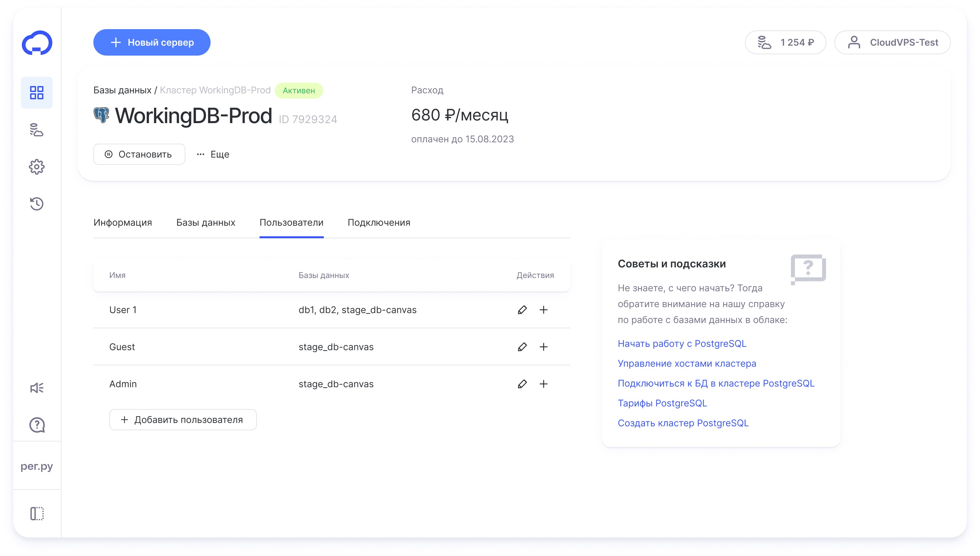The image size is (980, 556).
Task: Edit Admin user with pencil icon
Action: (x=522, y=384)
